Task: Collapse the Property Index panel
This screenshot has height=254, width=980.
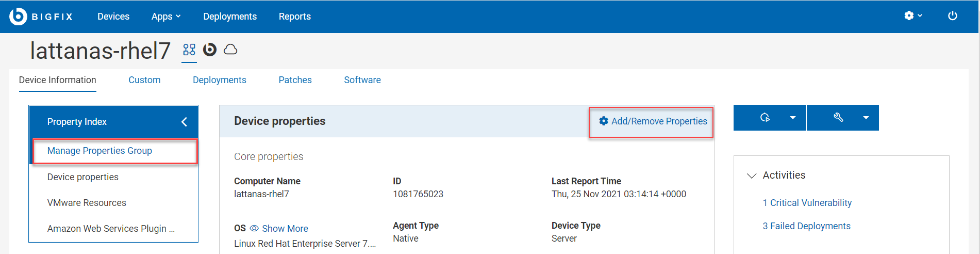Action: point(184,122)
